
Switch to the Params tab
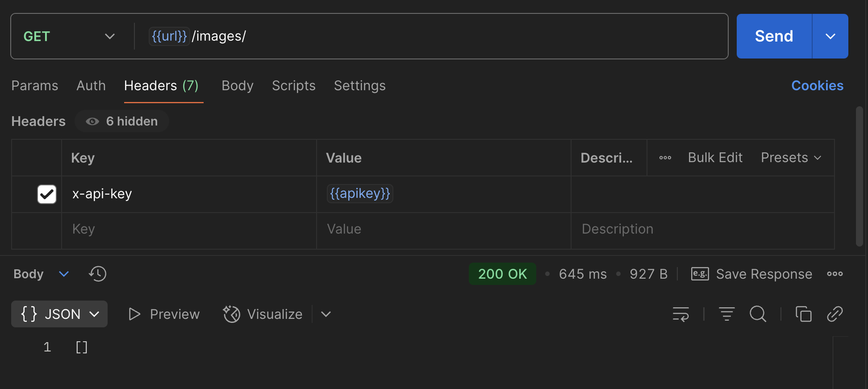[35, 85]
